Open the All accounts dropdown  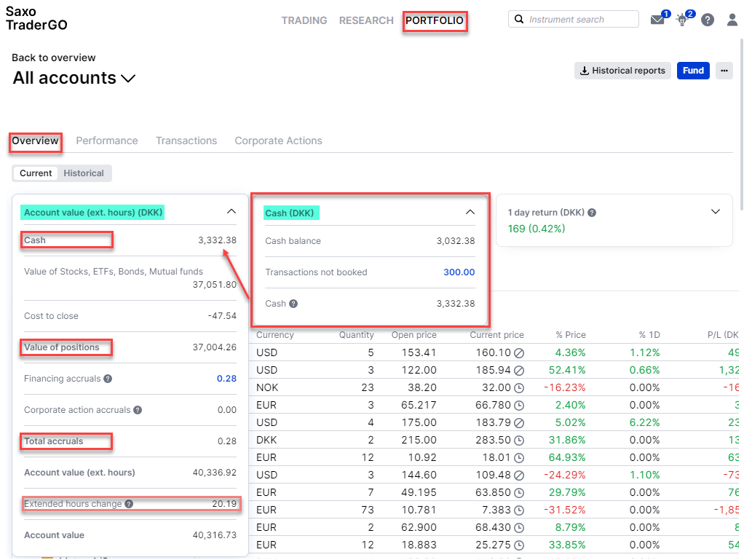pos(74,78)
